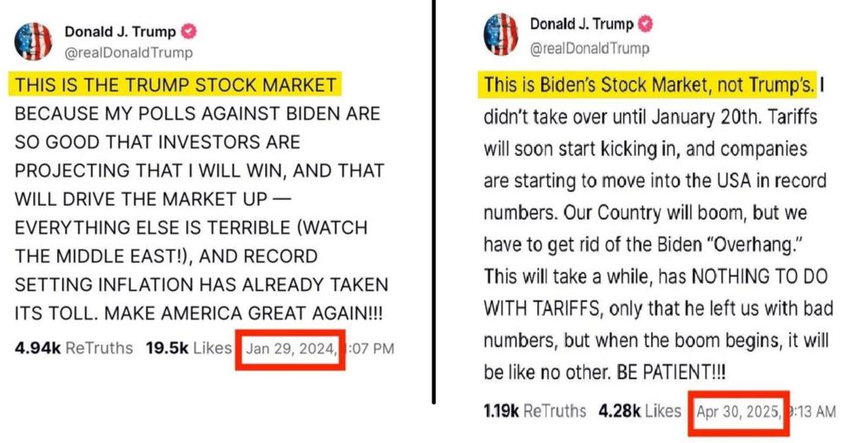Screen dimensions: 868x443
Task: Open Donald J. Trump name on left post
Action: click(120, 31)
